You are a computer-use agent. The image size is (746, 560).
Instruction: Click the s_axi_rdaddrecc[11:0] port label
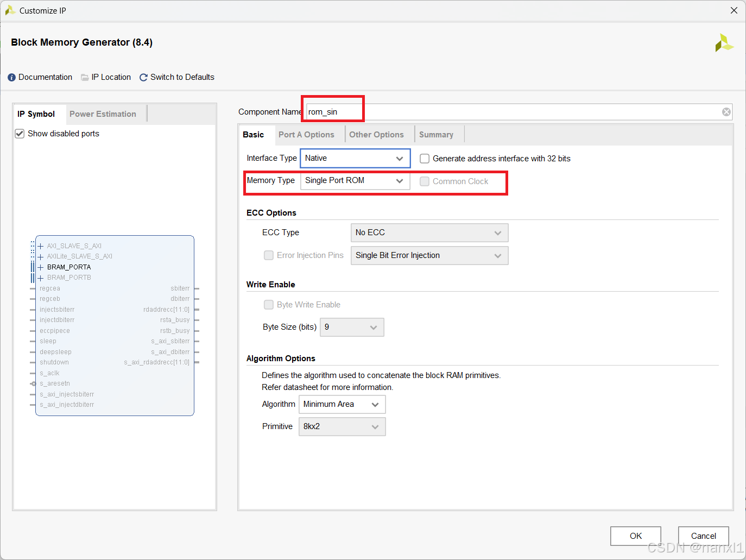point(157,362)
